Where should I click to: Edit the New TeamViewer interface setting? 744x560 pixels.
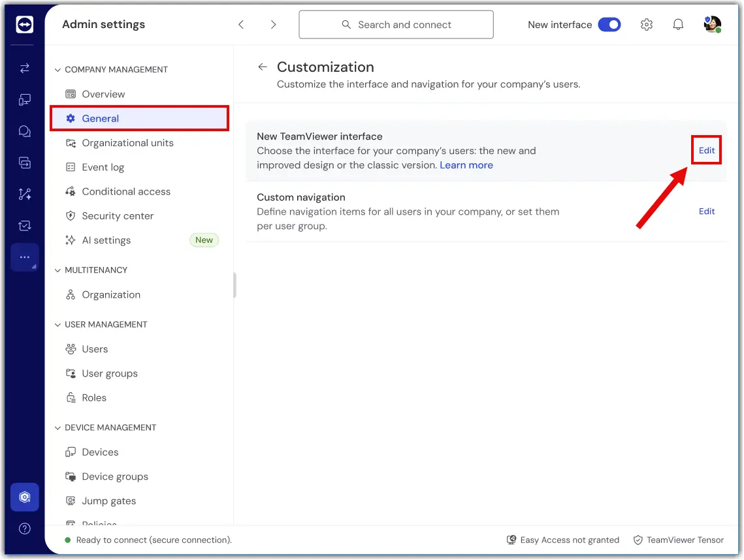pyautogui.click(x=706, y=150)
